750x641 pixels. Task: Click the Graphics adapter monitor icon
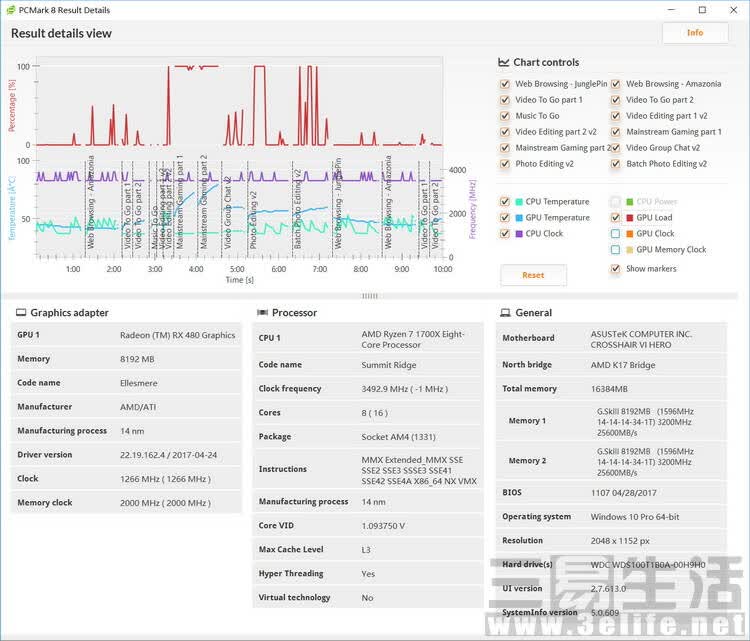point(21,312)
